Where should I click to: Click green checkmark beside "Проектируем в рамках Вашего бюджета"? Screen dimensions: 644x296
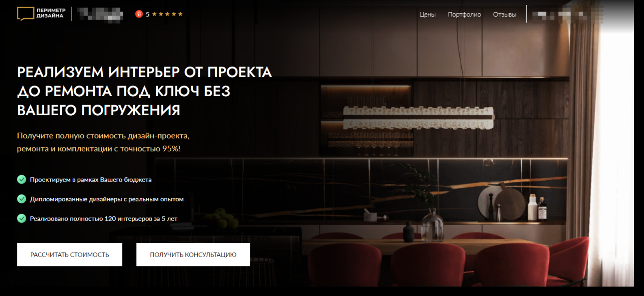click(x=22, y=179)
